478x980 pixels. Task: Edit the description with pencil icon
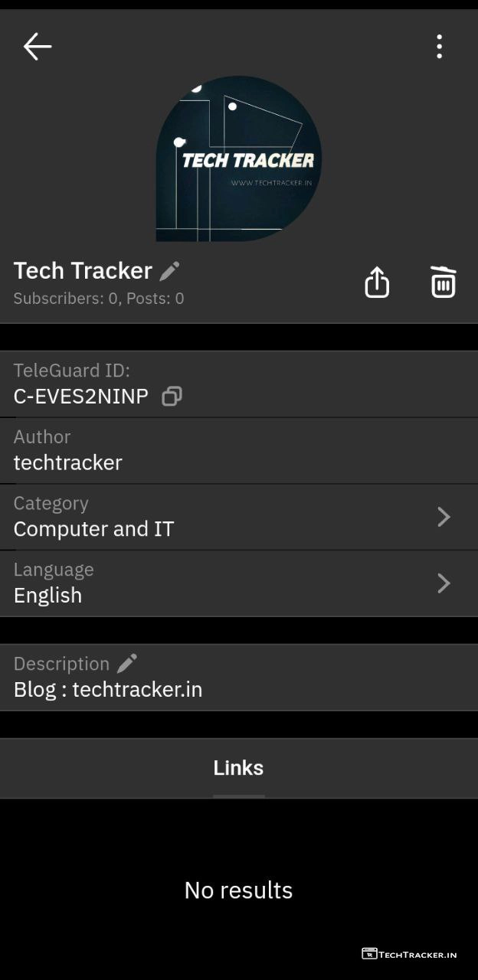pos(127,663)
